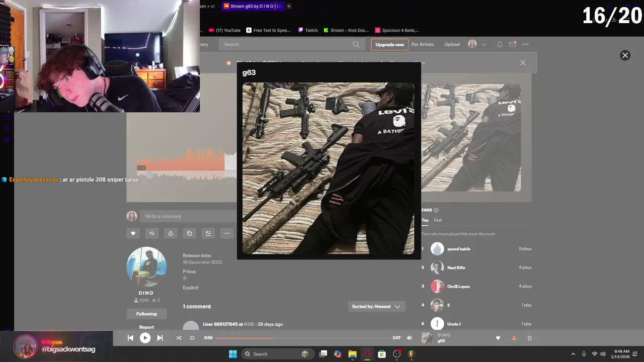The image size is (644, 362).
Task: Dismiss the notification banner
Action: [x=523, y=63]
